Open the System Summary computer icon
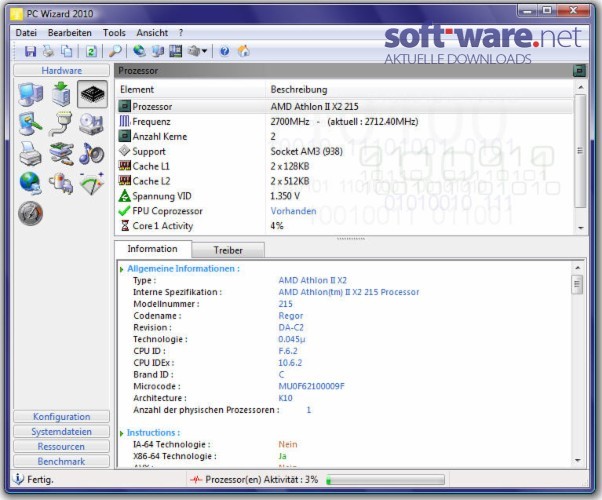This screenshot has height=500, width=602. (x=31, y=94)
